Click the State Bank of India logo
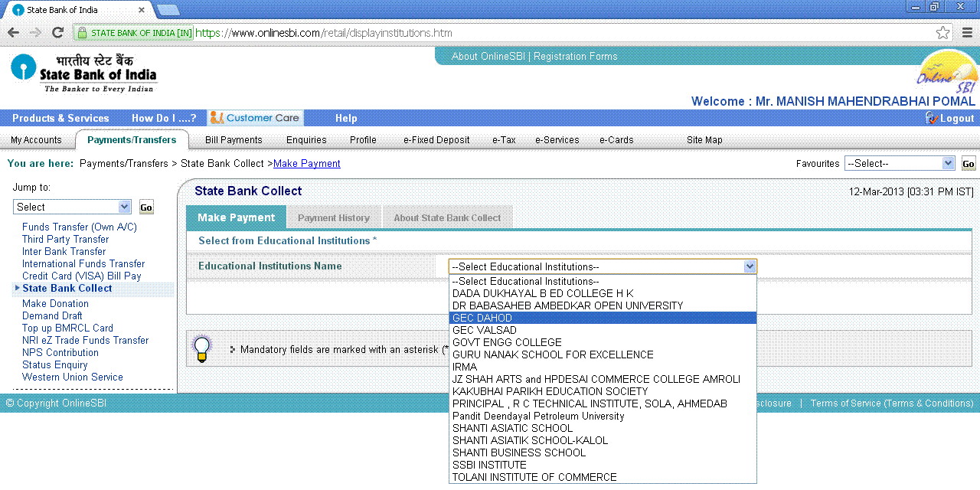The width and height of the screenshot is (980, 490). click(83, 73)
